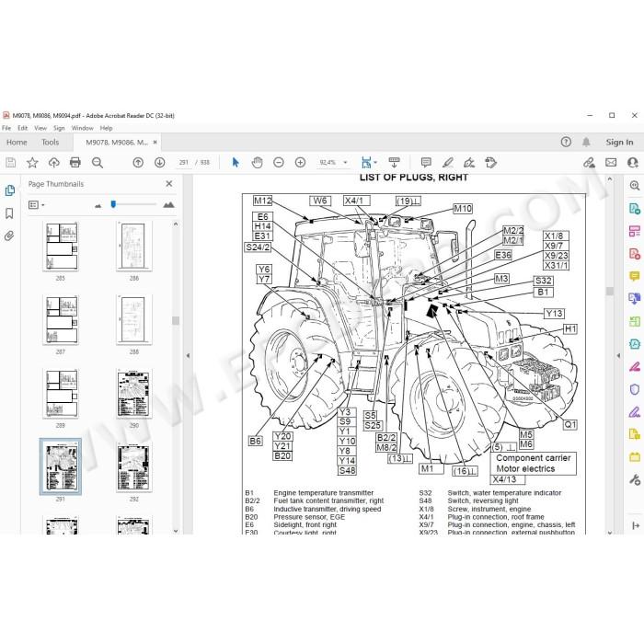Click the enlarge thumbnail size icon
Viewport: 644px width, 644px height.
[168, 204]
